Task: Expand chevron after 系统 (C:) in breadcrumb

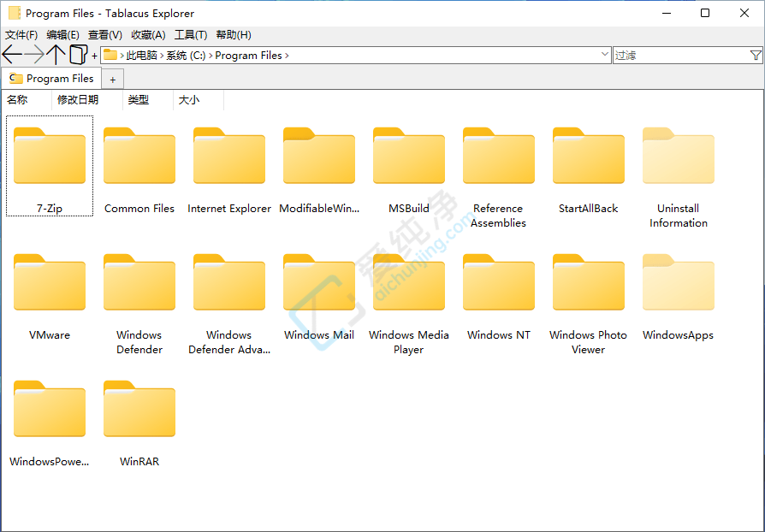Action: tap(211, 56)
